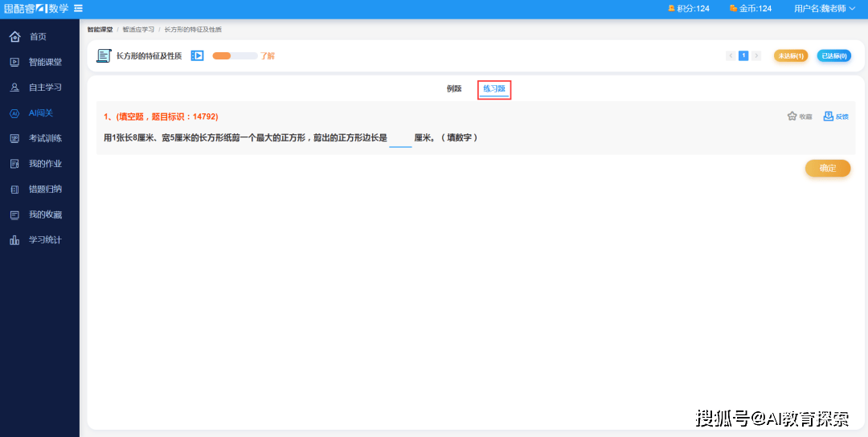Click 智适应学习 breadcrumb link
Screen dimensions: 868x437
138,29
